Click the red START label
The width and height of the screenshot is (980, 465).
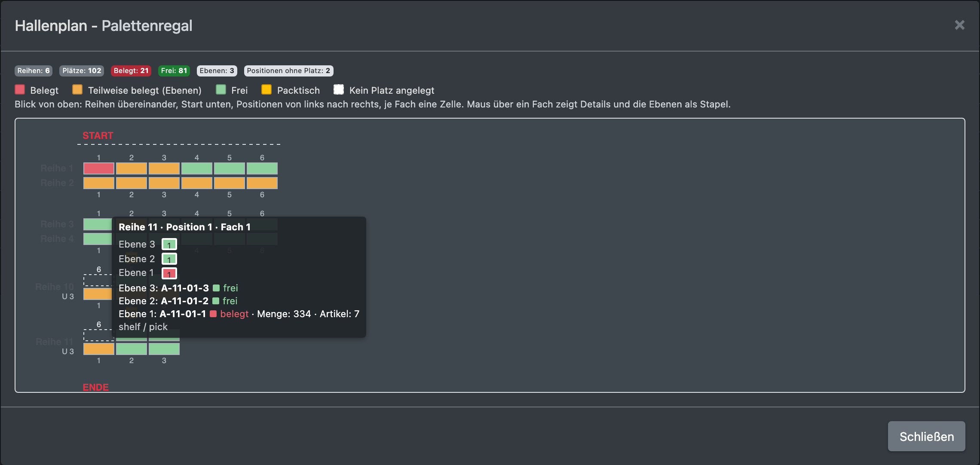pos(98,135)
